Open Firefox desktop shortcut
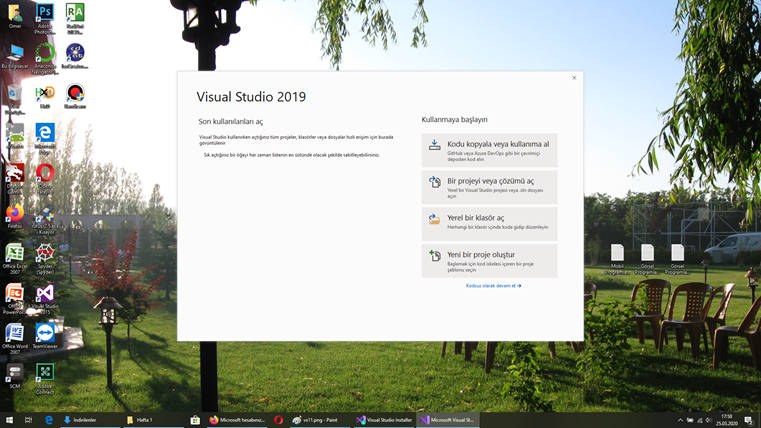The width and height of the screenshot is (761, 428). [15, 214]
